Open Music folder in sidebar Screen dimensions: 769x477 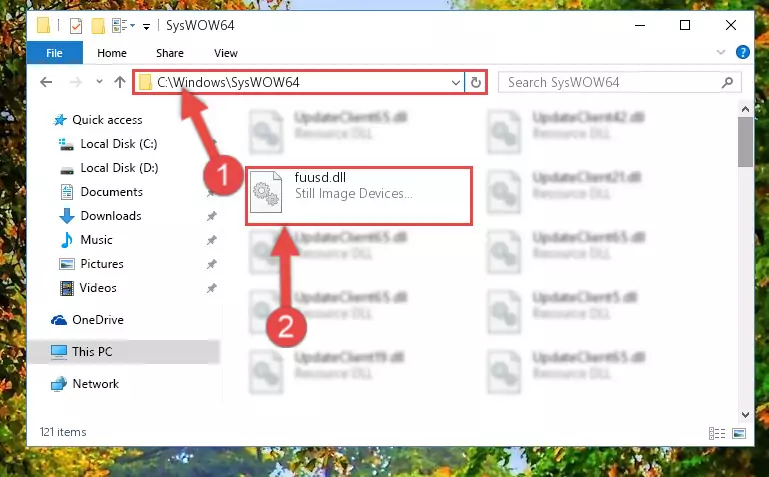pos(96,240)
